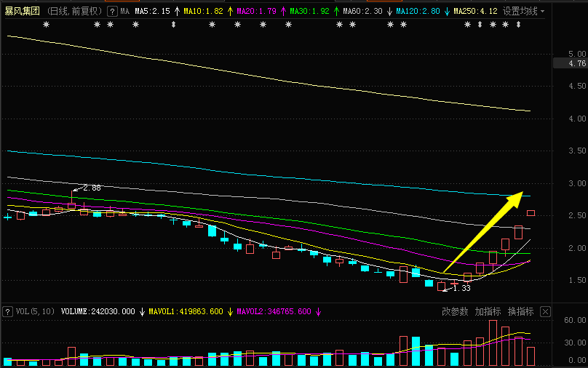The width and height of the screenshot is (588, 368).
Task: Click the 暴风集团 stock name
Action: point(22,12)
